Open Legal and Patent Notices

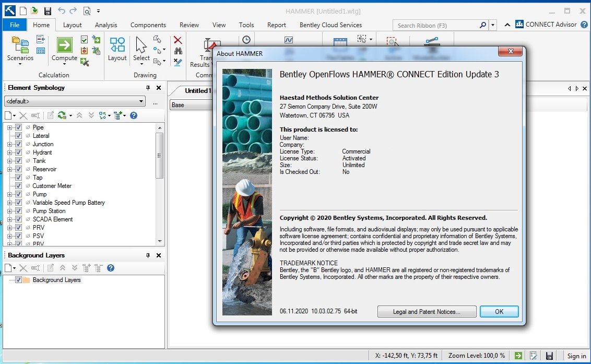(427, 312)
